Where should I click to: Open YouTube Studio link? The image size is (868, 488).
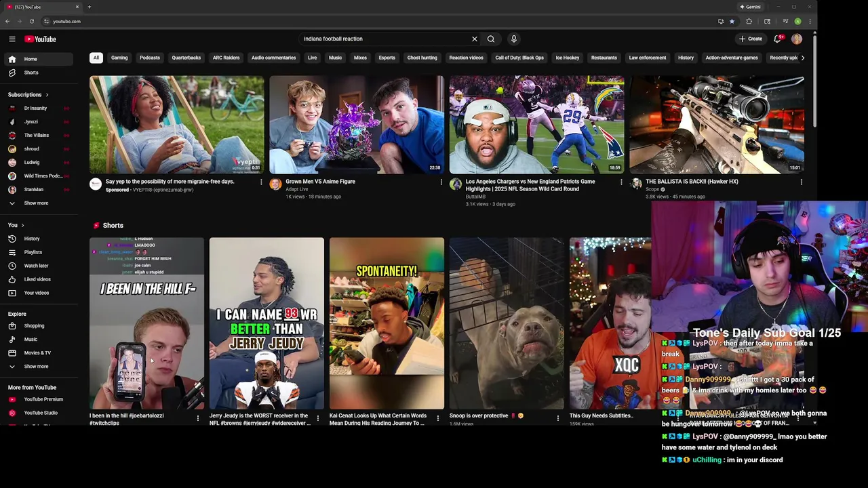click(37, 413)
